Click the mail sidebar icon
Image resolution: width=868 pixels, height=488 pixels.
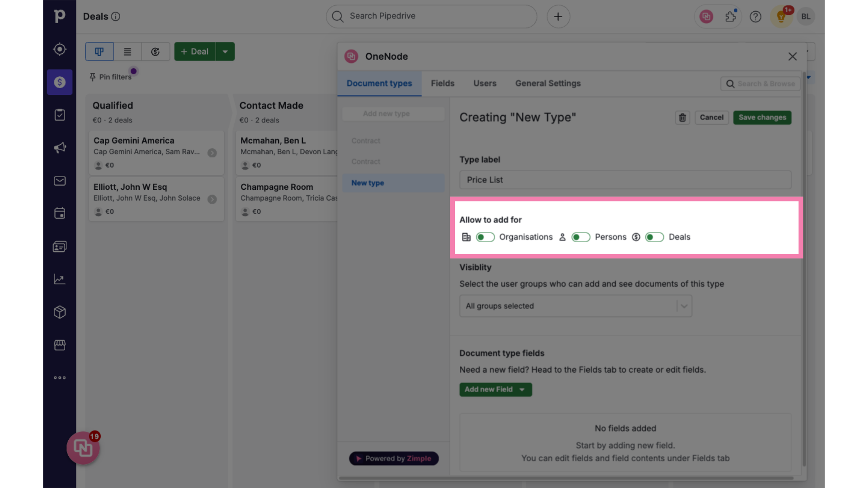[60, 181]
